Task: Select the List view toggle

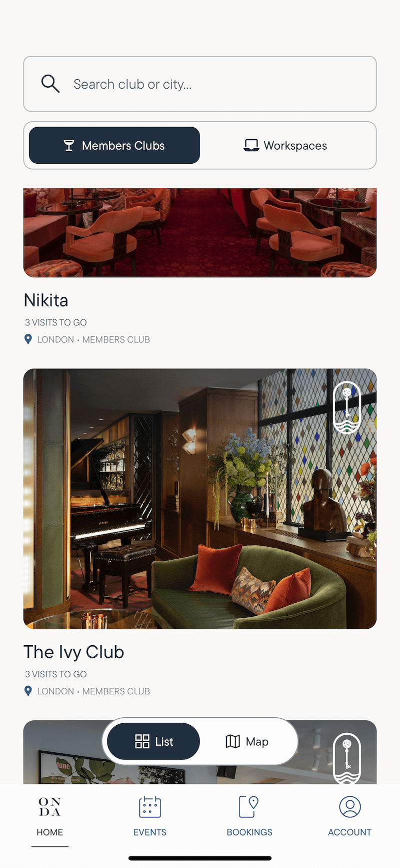Action: point(153,741)
